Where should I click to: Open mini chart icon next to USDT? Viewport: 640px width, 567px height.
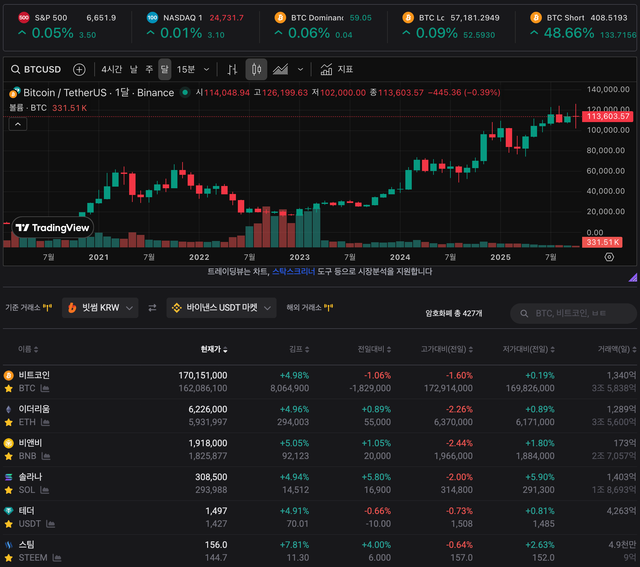point(50,524)
